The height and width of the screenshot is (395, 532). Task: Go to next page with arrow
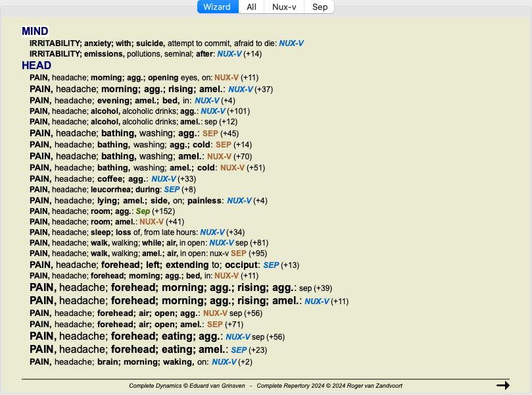(x=503, y=385)
